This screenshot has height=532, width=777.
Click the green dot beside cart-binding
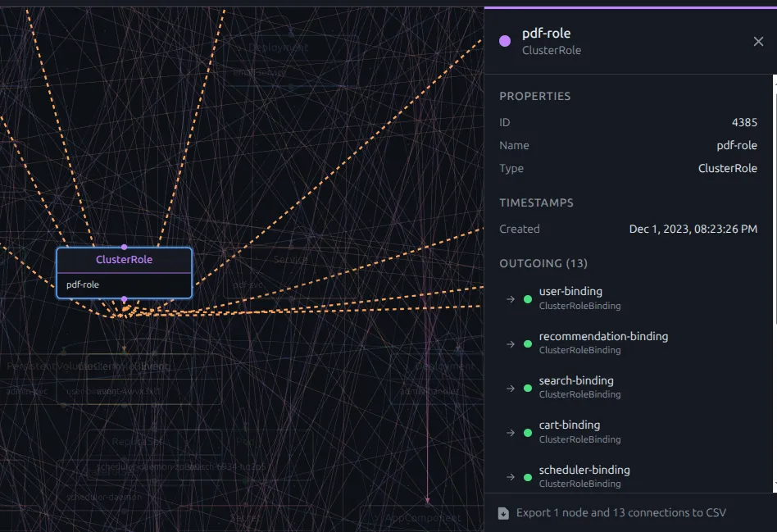[528, 432]
